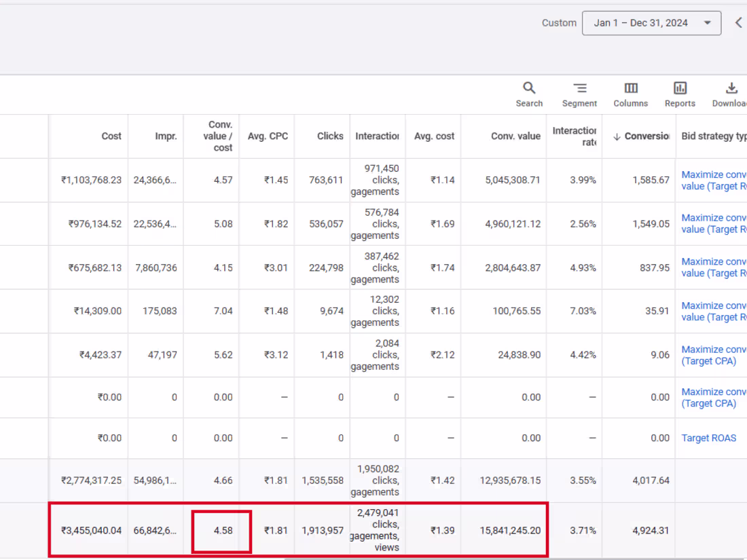Click the Custom date range label
Viewport: 747px width, 560px height.
[559, 22]
